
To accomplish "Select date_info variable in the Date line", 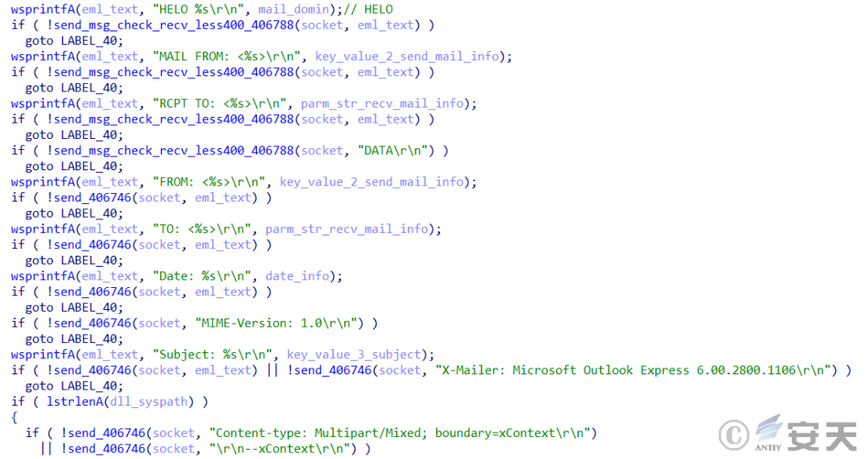I will 298,276.
